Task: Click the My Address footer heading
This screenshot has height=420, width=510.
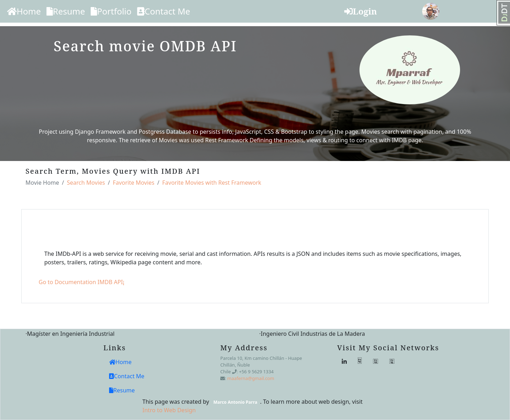Action: coord(244,348)
